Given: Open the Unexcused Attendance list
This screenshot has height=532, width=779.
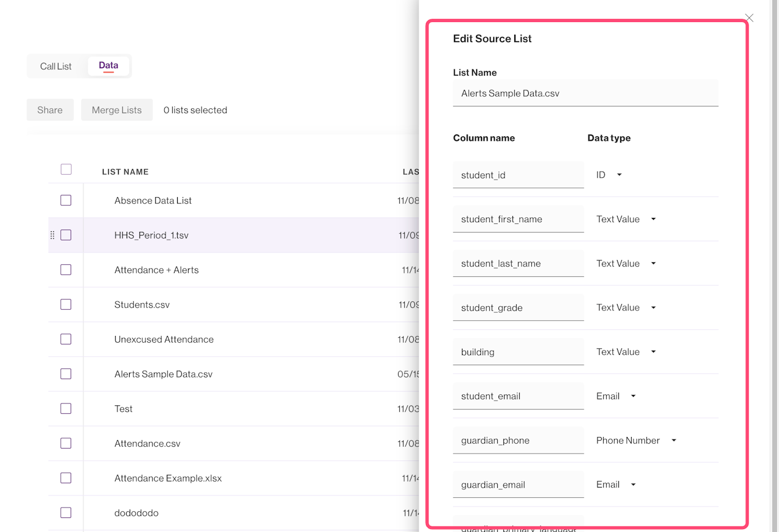Looking at the screenshot, I should click(x=164, y=340).
